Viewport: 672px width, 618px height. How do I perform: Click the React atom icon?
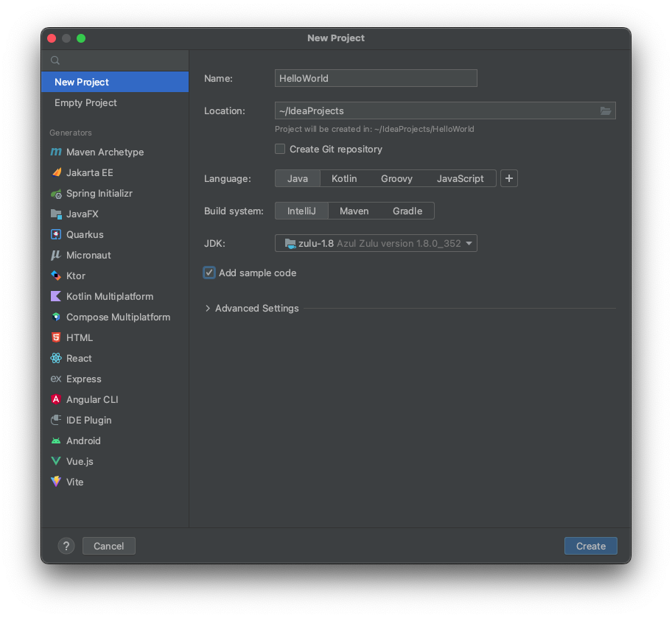point(56,358)
